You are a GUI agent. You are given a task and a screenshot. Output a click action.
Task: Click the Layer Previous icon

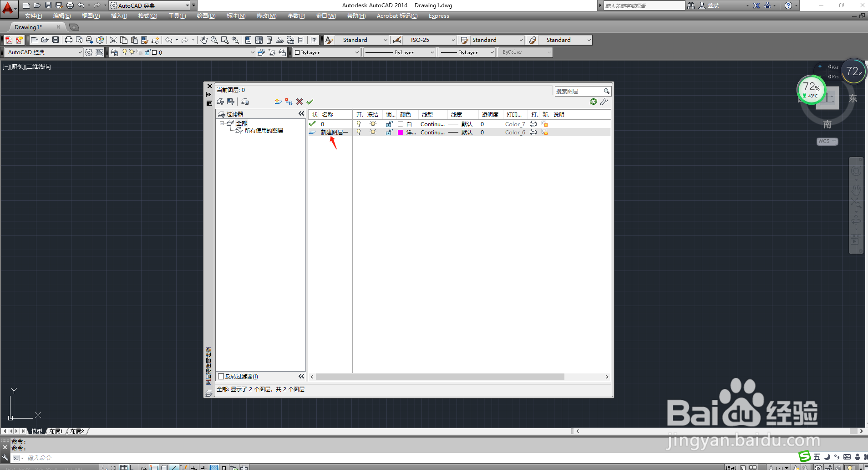[272, 52]
